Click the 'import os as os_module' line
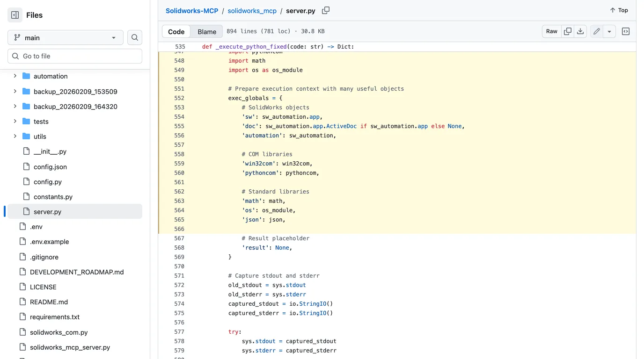 [265, 70]
